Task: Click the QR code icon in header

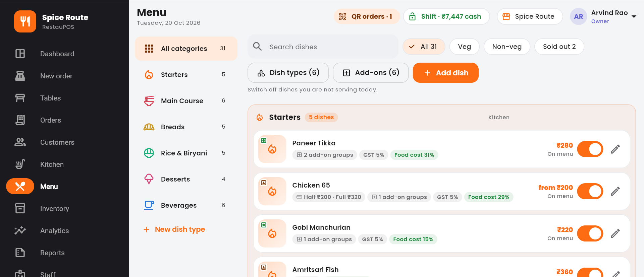Action: 342,16
